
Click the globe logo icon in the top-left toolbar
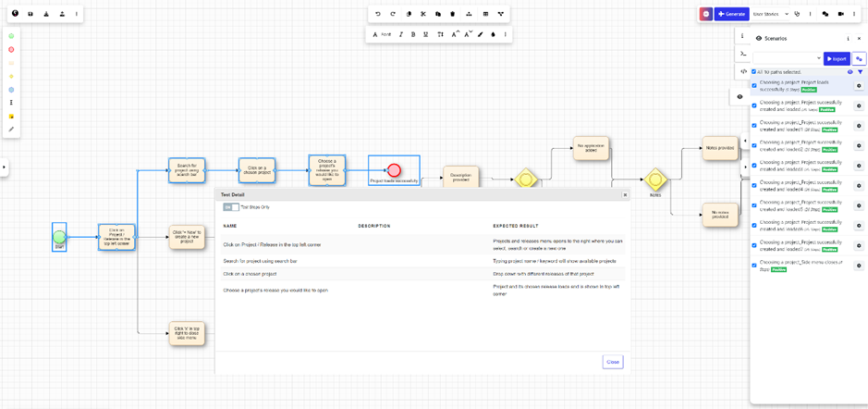(x=15, y=14)
